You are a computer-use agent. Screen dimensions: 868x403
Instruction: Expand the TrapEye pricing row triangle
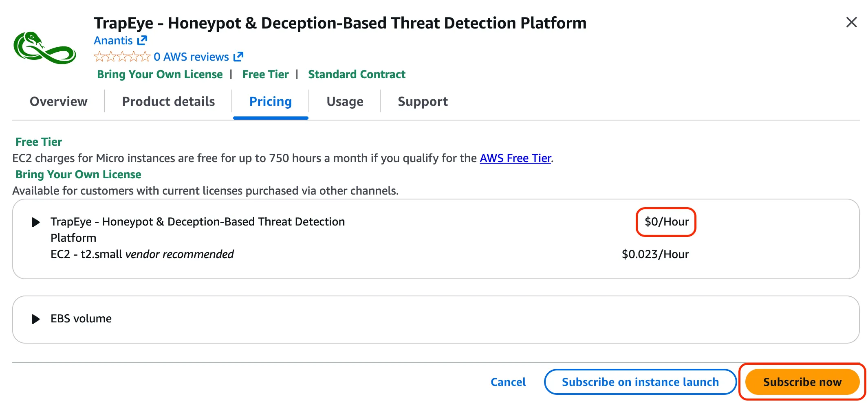pos(36,222)
